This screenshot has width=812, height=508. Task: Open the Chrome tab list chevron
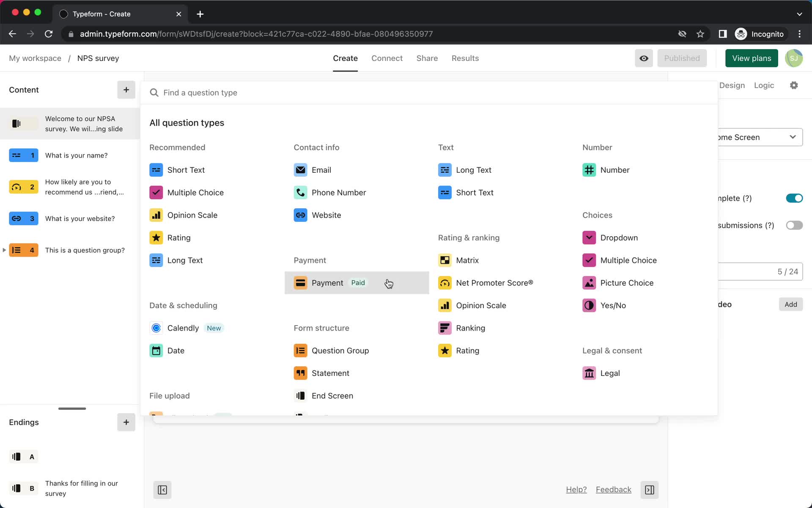tap(799, 14)
